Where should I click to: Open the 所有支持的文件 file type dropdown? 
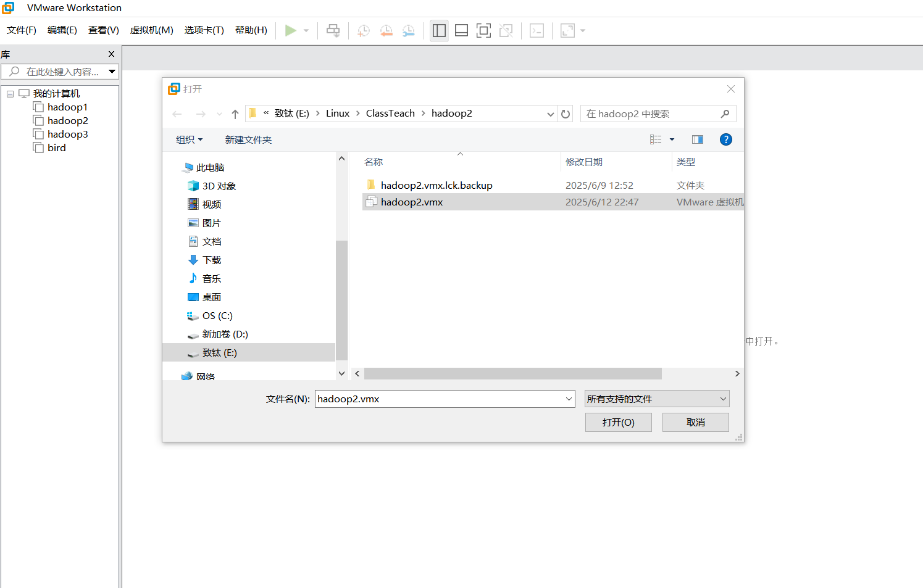pos(657,399)
